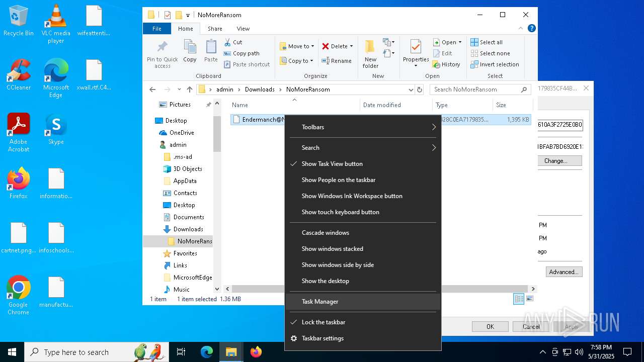Refresh the NoMoreRansom folder view
Image resolution: width=644 pixels, height=362 pixels.
click(420, 89)
